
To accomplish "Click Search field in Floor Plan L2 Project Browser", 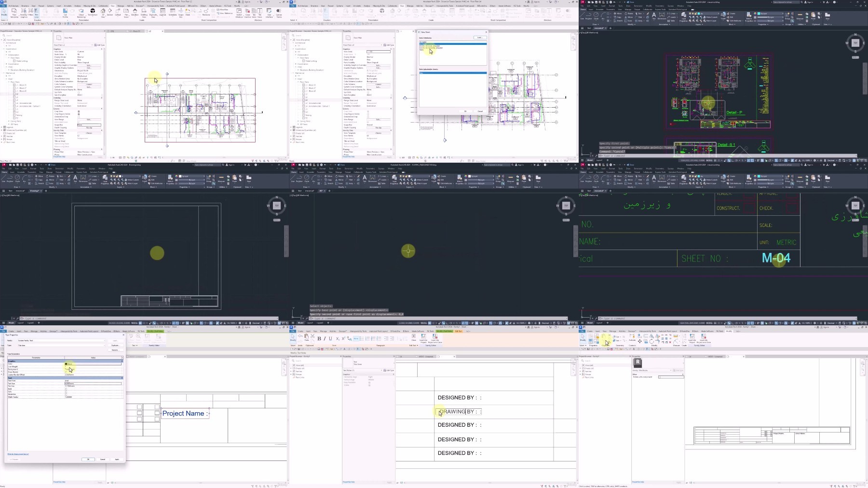I will tap(26, 35).
